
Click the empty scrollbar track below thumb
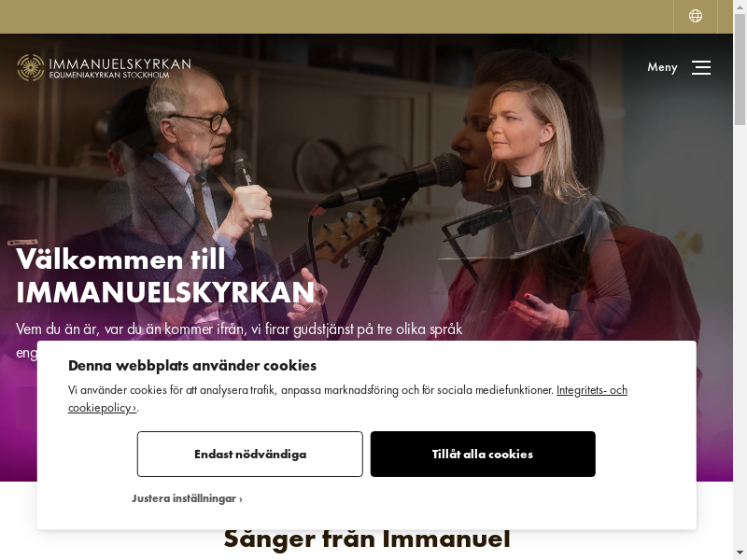click(x=740, y=333)
